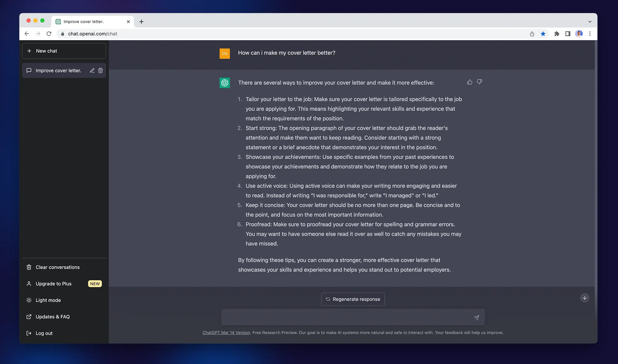Screen dimensions: 618x364
Task: Click the 'Use active voice' tip
Action: (x=351, y=190)
